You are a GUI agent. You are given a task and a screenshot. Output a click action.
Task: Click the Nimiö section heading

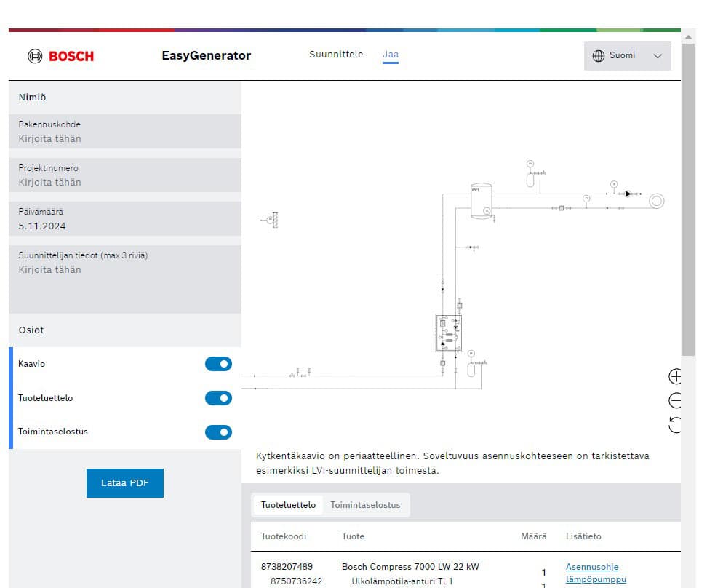pos(32,97)
